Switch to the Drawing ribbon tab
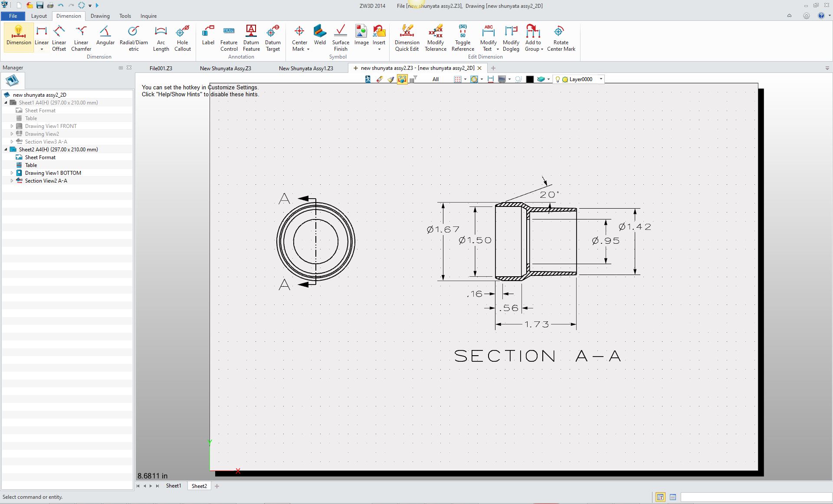The height and width of the screenshot is (504, 833). (100, 16)
